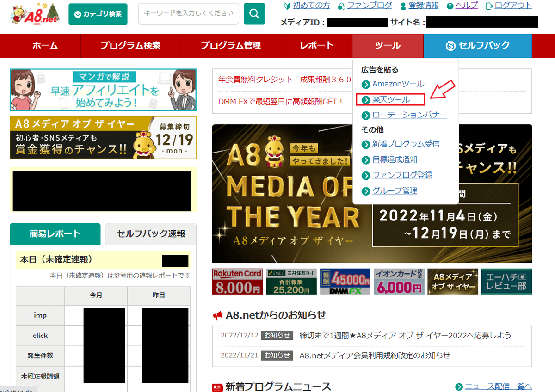Click the imp row label
This screenshot has height=392, width=555.
pos(40,315)
